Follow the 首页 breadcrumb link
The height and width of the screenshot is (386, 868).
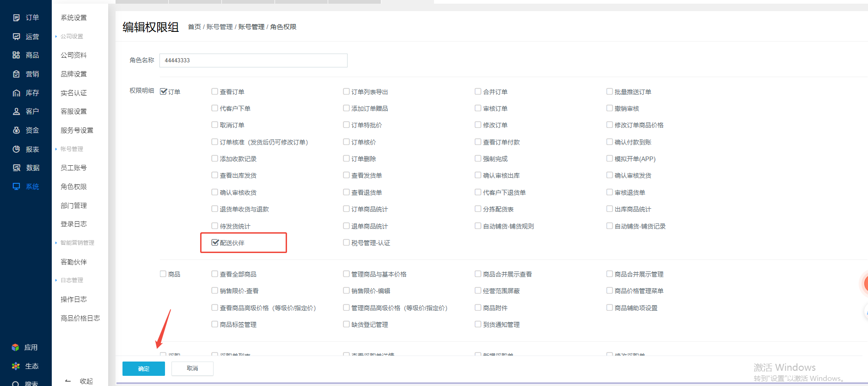tap(194, 27)
